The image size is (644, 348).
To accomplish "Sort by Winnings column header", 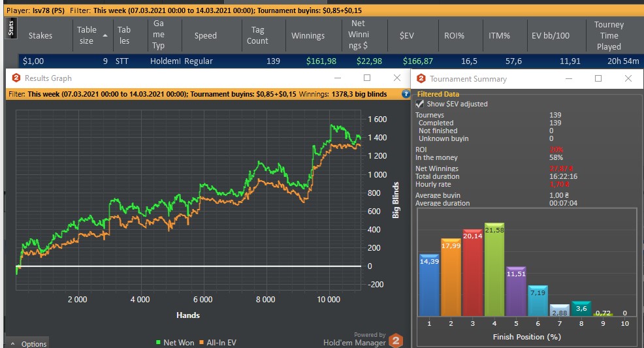I will pyautogui.click(x=308, y=36).
